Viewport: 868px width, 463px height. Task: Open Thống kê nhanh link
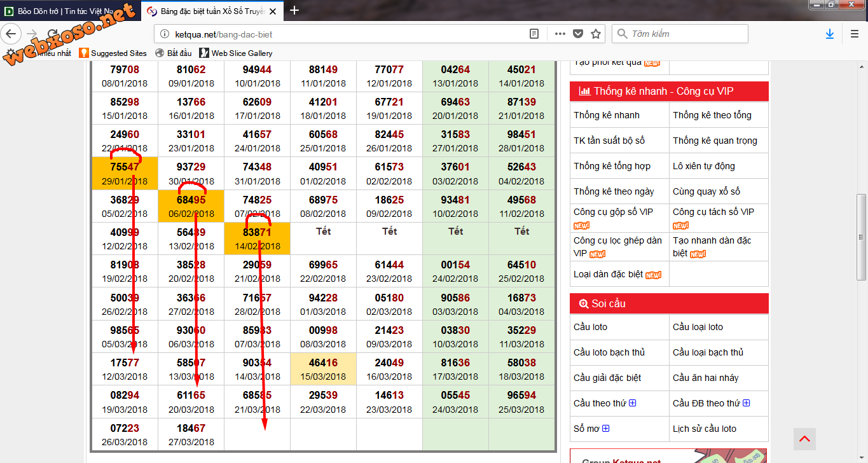coord(607,115)
